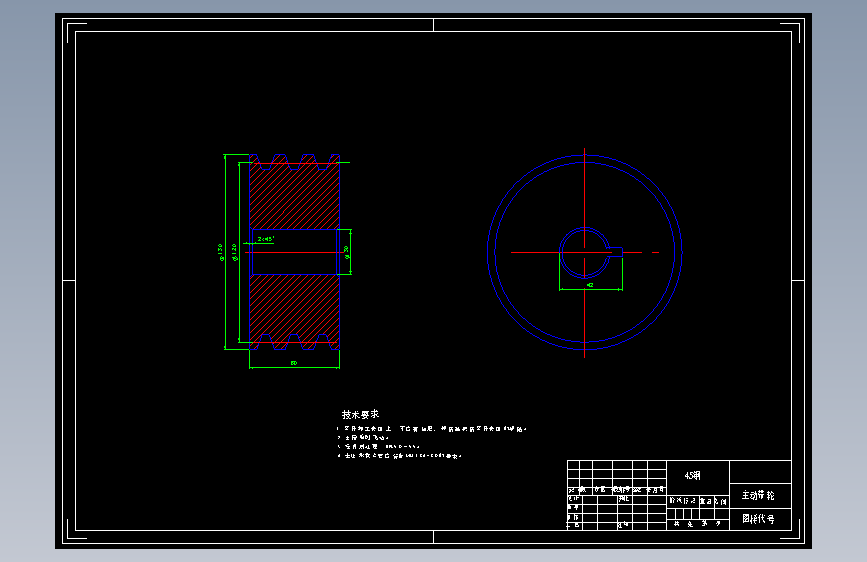Image resolution: width=867 pixels, height=562 pixels.
Task: Select the width dimension below section view
Action: point(294,363)
